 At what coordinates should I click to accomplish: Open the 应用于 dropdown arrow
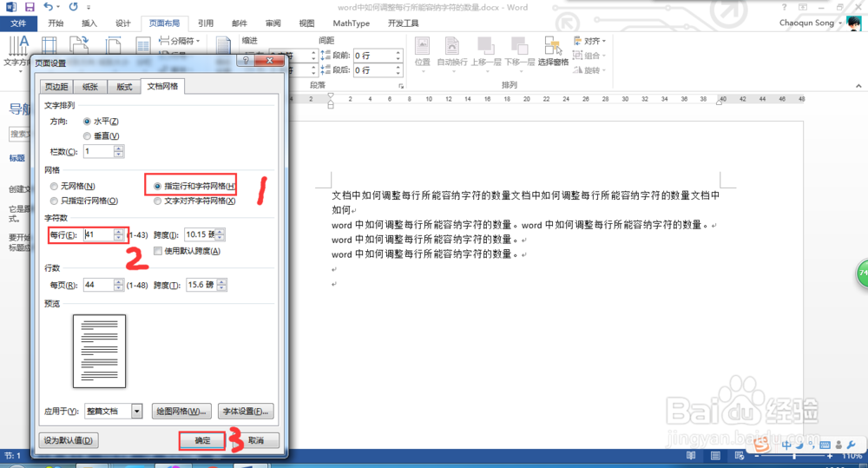[x=136, y=411]
